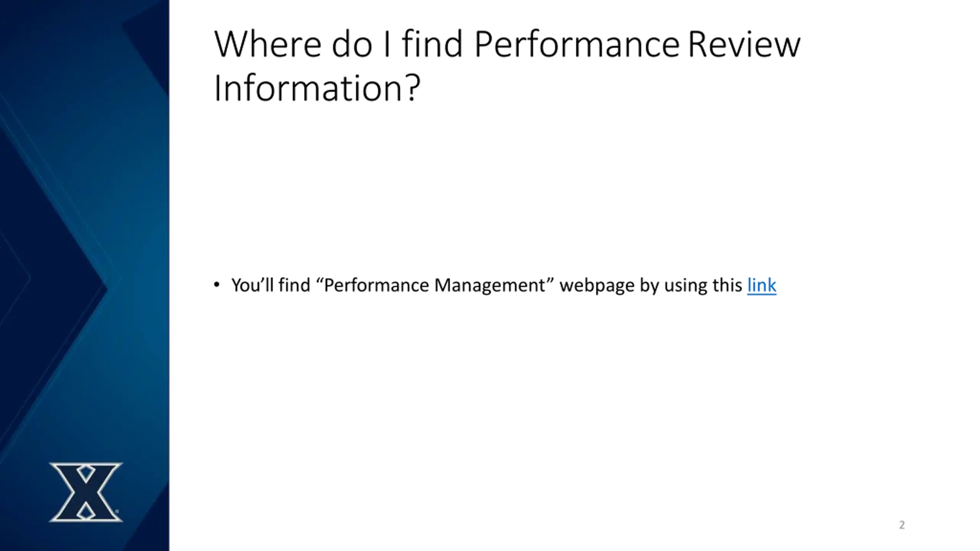Click "You'll find" at bullet start
The height and width of the screenshot is (551, 980).
click(x=271, y=285)
